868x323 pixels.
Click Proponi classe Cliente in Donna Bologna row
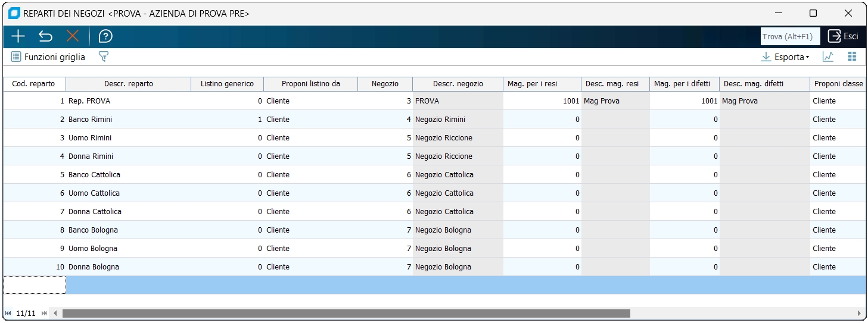[838, 267]
